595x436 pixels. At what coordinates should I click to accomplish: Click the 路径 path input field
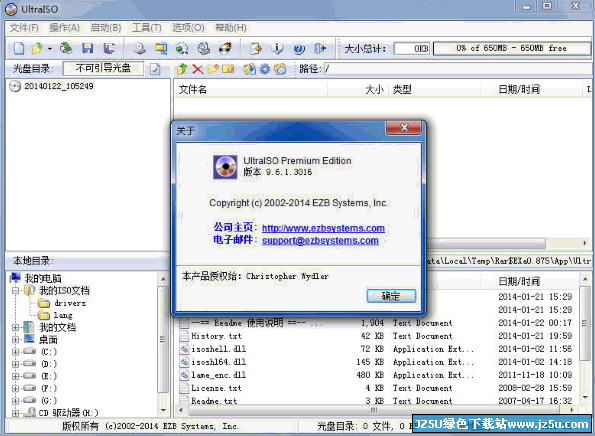click(457, 69)
